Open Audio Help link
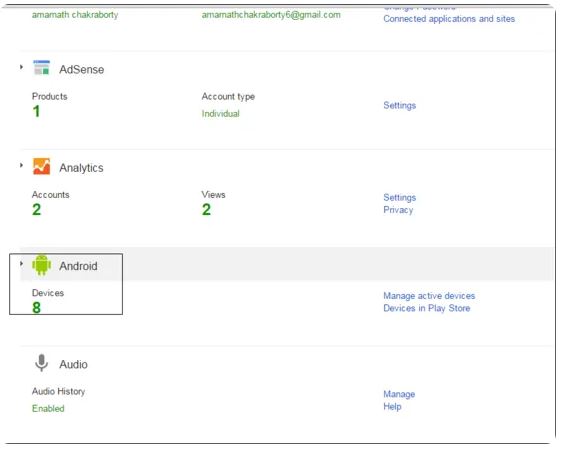The height and width of the screenshot is (450, 563). coord(392,407)
